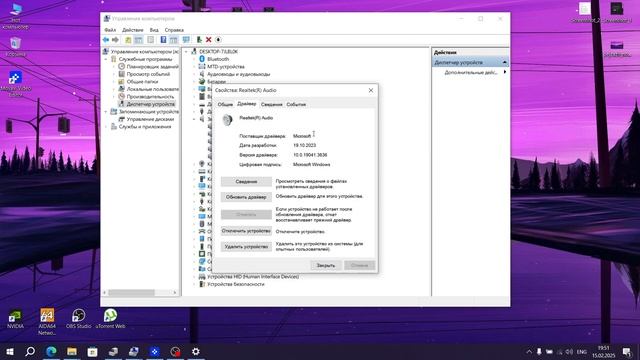
Task: Click Удалить устройство button
Action: pos(246,247)
